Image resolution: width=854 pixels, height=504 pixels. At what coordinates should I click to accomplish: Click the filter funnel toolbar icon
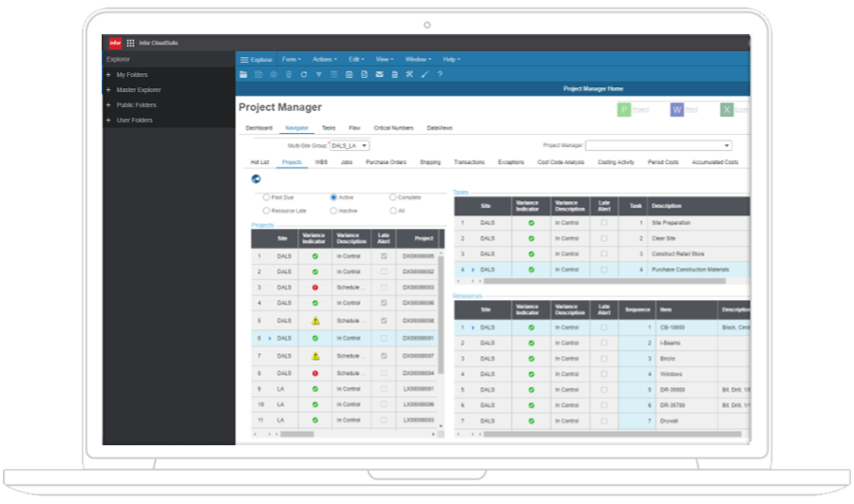coord(318,75)
